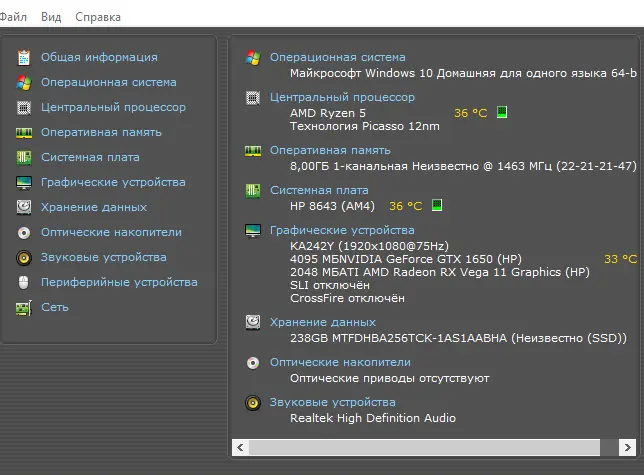Click the CrossFire отключён line
The height and width of the screenshot is (475, 644).
347,298
